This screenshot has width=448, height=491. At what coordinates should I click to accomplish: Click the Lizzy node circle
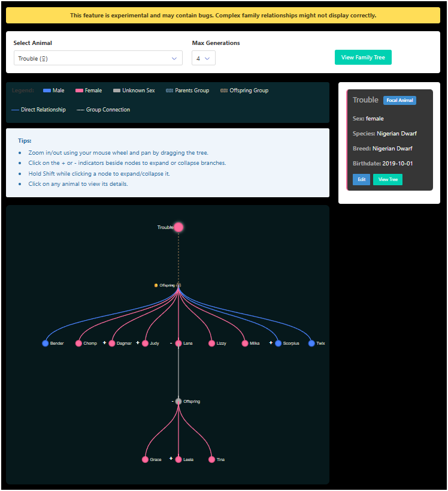click(211, 344)
